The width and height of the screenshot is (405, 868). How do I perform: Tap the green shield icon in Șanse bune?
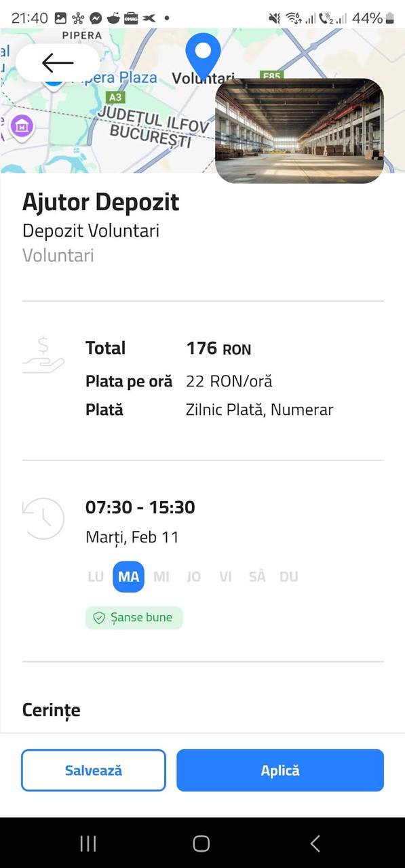(x=99, y=618)
